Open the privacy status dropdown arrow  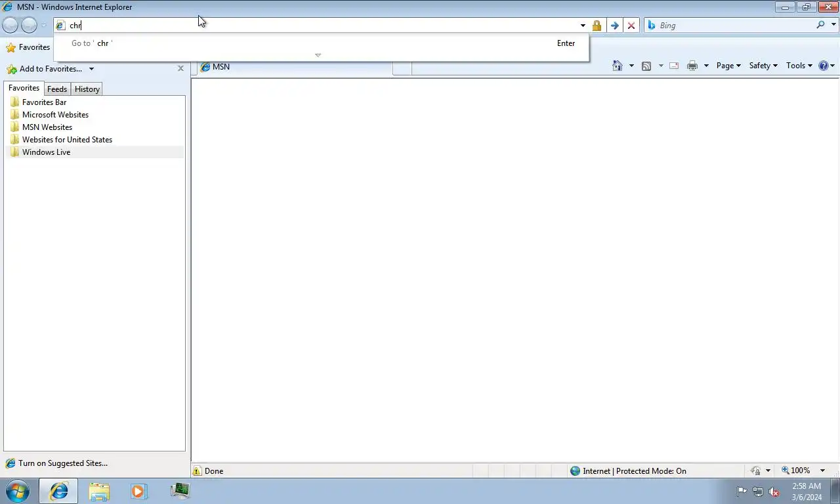pyautogui.click(x=768, y=471)
